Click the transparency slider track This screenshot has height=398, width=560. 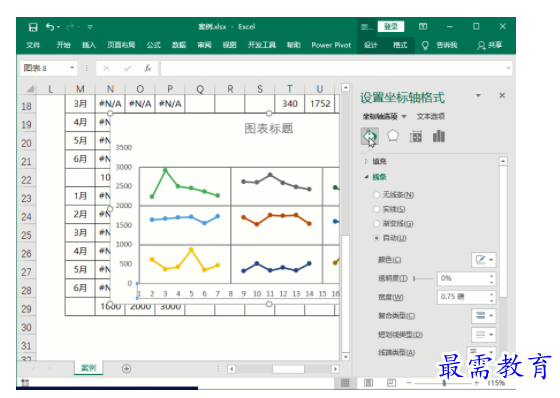pos(424,278)
